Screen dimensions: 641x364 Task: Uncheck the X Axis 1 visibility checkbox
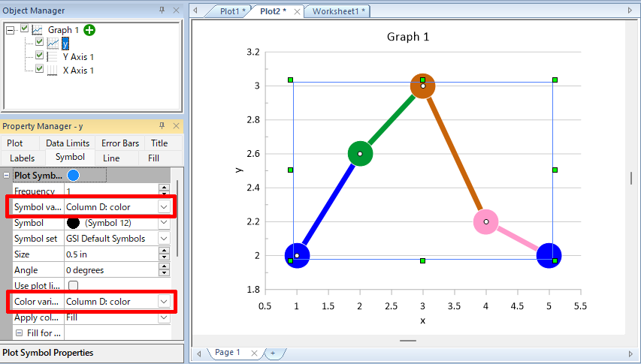tap(40, 70)
